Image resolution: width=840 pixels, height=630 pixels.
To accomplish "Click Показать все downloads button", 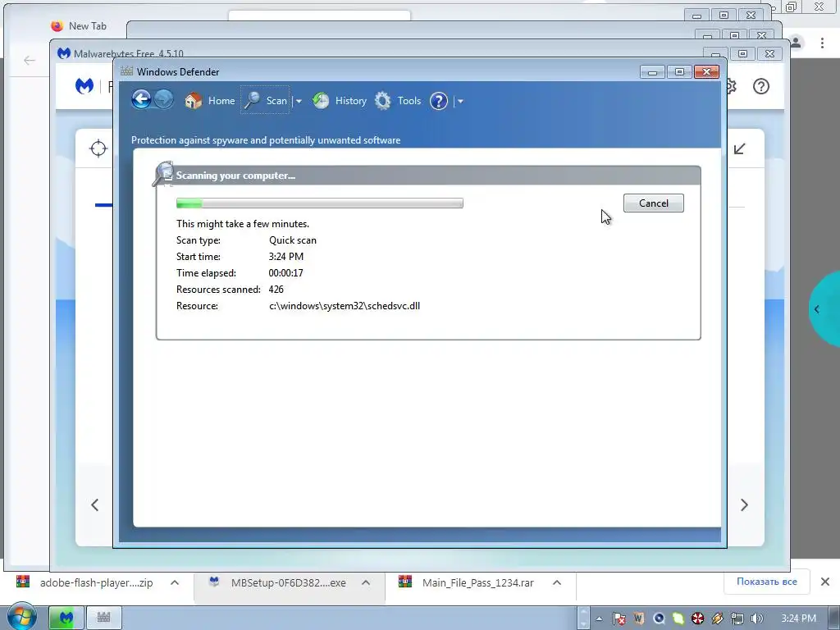I will tap(767, 582).
